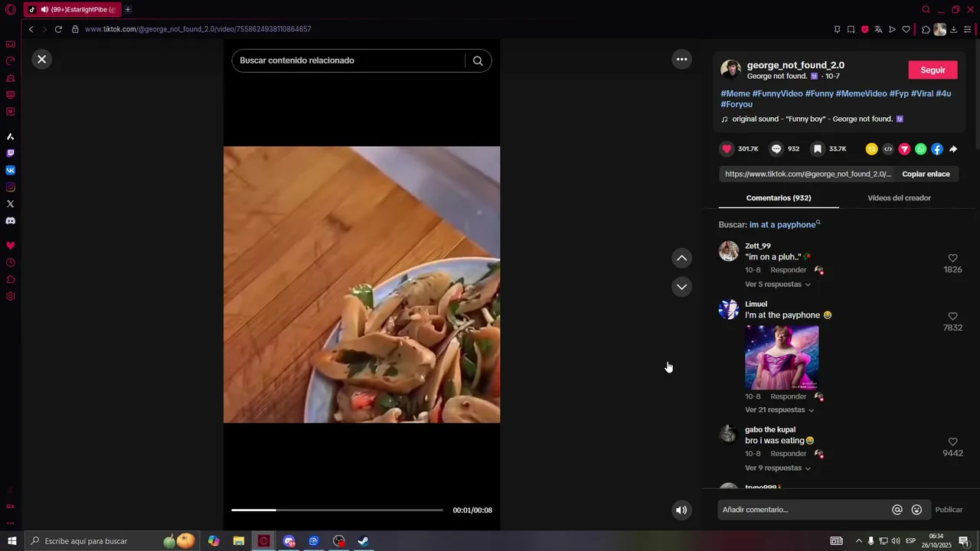Reply to Limuel's comment
This screenshot has height=551, width=980.
pos(788,396)
